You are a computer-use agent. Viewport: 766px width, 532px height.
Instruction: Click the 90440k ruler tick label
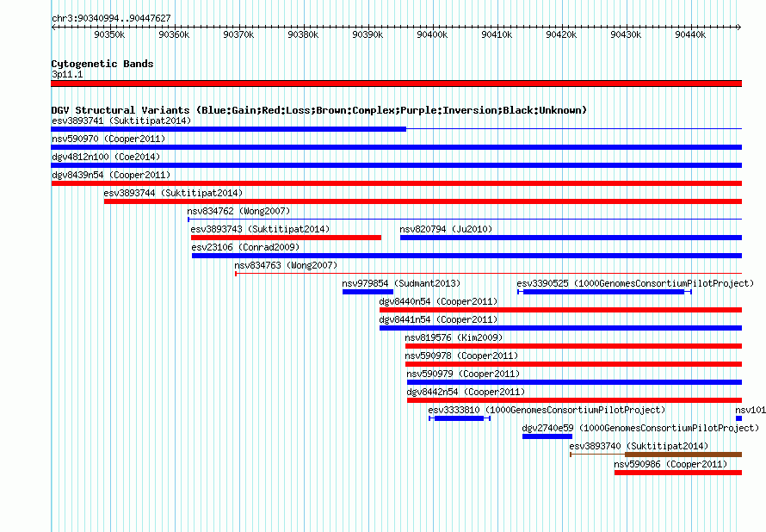[x=690, y=34]
